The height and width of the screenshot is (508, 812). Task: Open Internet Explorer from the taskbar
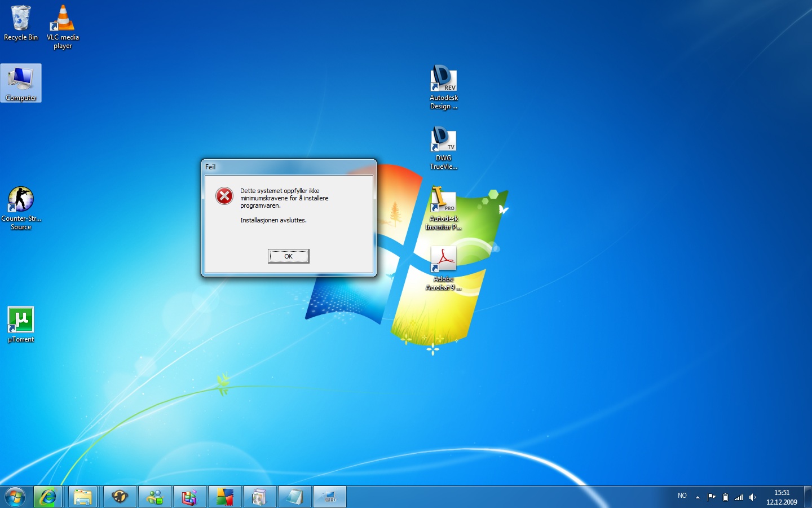click(48, 497)
